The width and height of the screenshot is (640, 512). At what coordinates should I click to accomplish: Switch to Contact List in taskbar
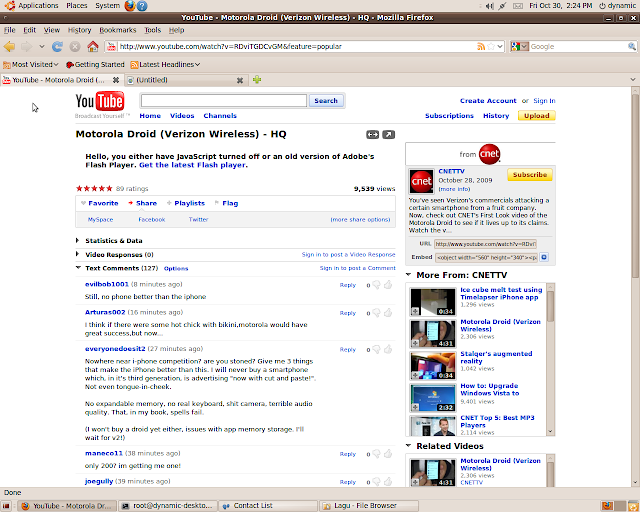(268, 506)
